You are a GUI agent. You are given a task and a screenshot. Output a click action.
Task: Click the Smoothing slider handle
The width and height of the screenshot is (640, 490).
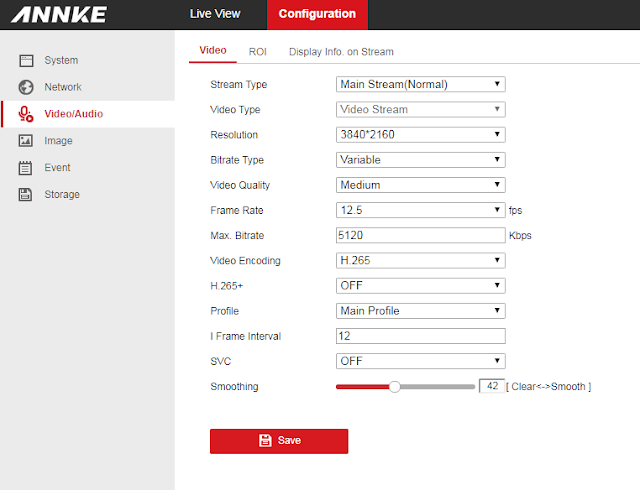click(x=394, y=387)
